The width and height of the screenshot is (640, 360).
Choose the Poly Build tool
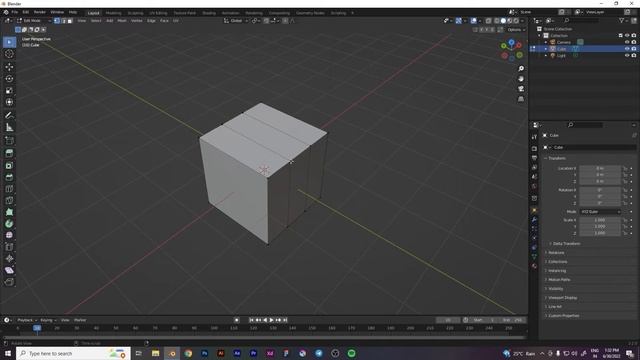(9, 212)
